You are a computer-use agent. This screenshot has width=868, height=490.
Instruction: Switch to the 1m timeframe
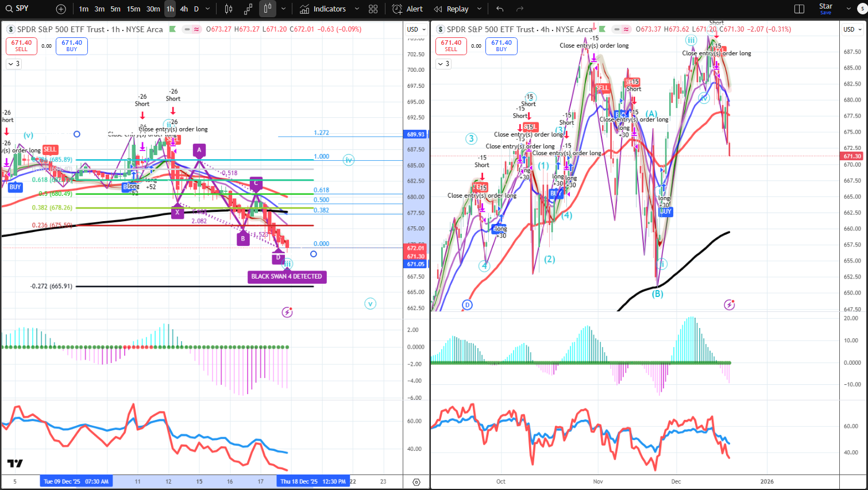point(84,9)
